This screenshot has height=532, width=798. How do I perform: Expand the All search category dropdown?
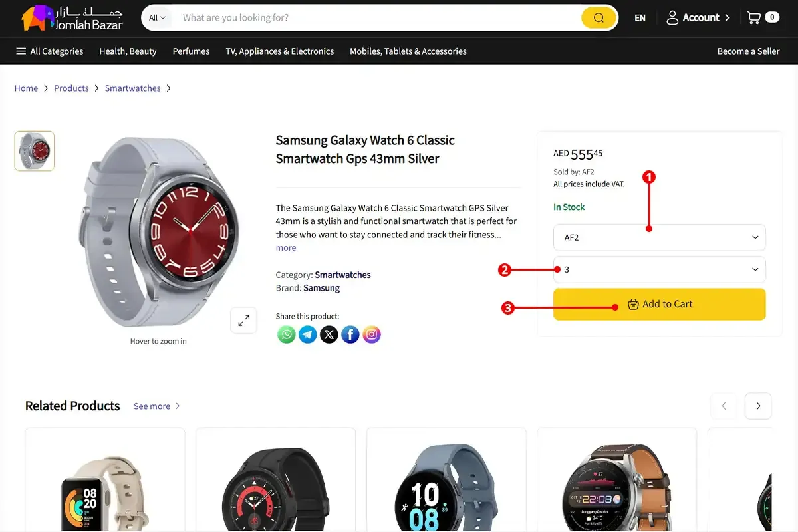[x=157, y=18]
